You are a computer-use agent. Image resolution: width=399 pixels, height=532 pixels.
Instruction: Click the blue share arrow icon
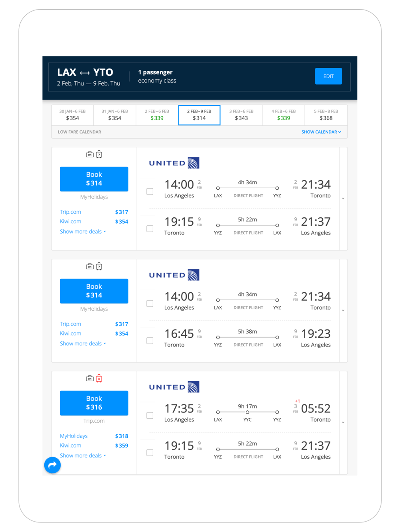tap(52, 465)
